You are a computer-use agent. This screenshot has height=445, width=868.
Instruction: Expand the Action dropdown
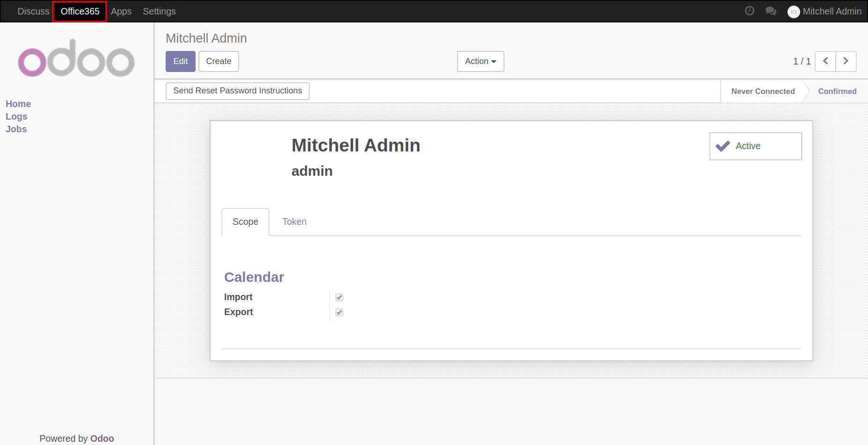(480, 61)
